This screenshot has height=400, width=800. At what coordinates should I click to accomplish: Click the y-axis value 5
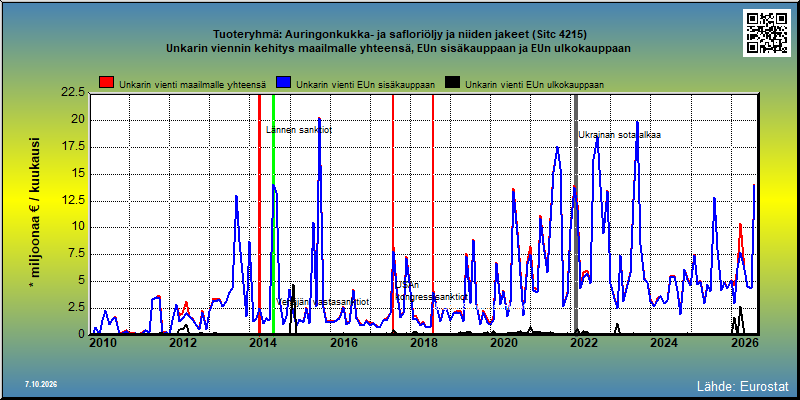81,281
